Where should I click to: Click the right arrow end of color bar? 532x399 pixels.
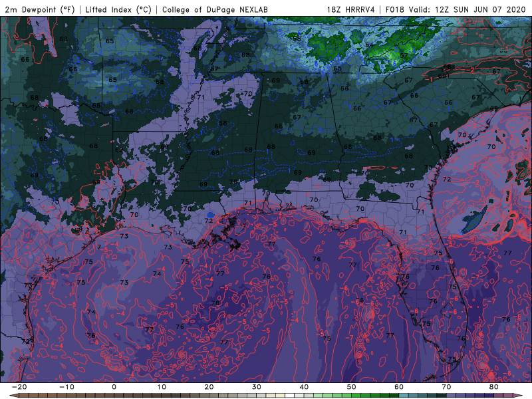click(519, 396)
